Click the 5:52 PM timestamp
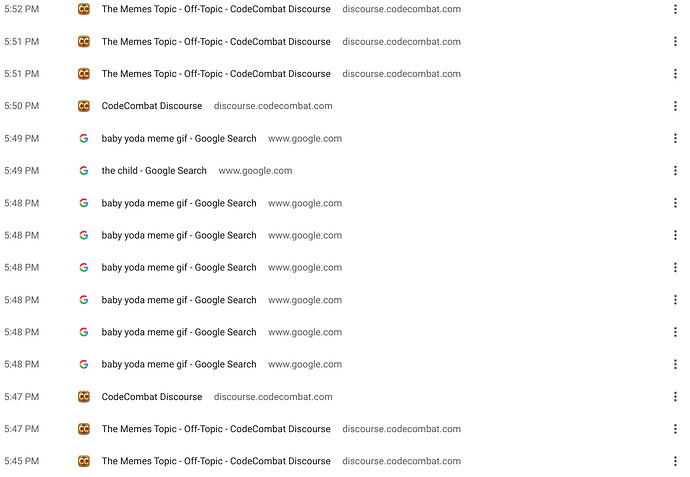The width and height of the screenshot is (690, 477). click(22, 9)
